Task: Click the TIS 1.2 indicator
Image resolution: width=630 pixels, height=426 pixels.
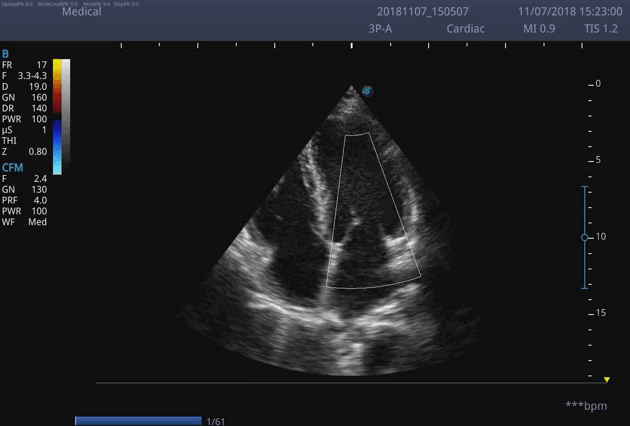Action: (601, 29)
